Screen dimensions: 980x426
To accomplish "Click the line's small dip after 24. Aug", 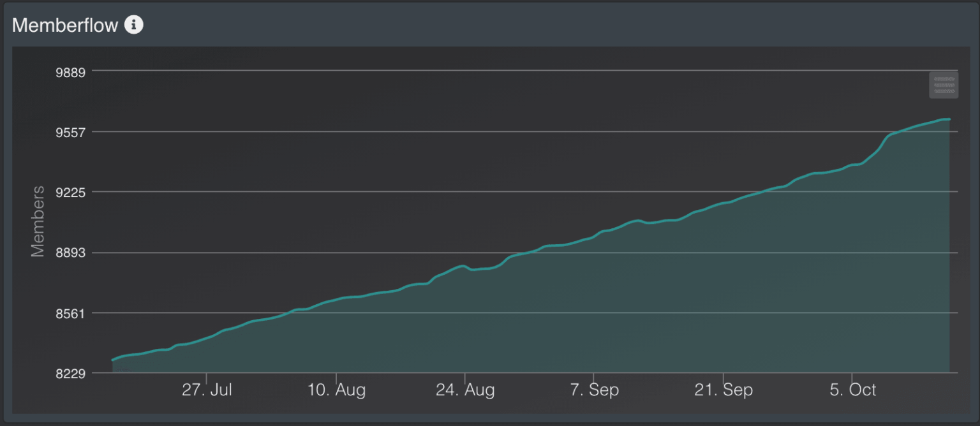I will point(473,270).
